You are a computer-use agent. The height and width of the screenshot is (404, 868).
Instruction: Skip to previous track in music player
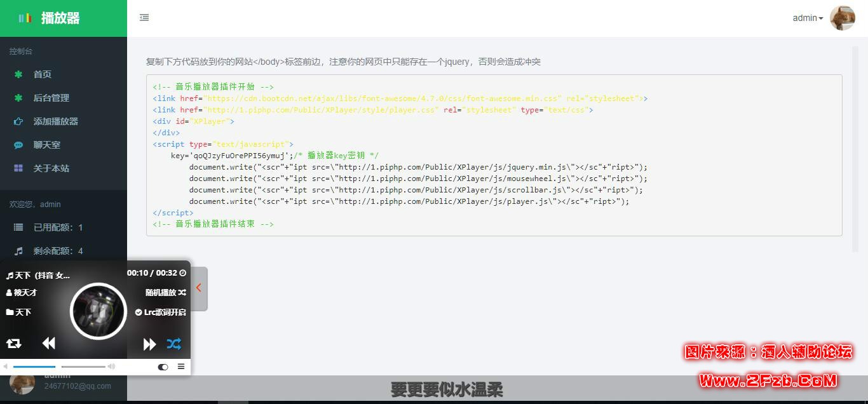49,344
